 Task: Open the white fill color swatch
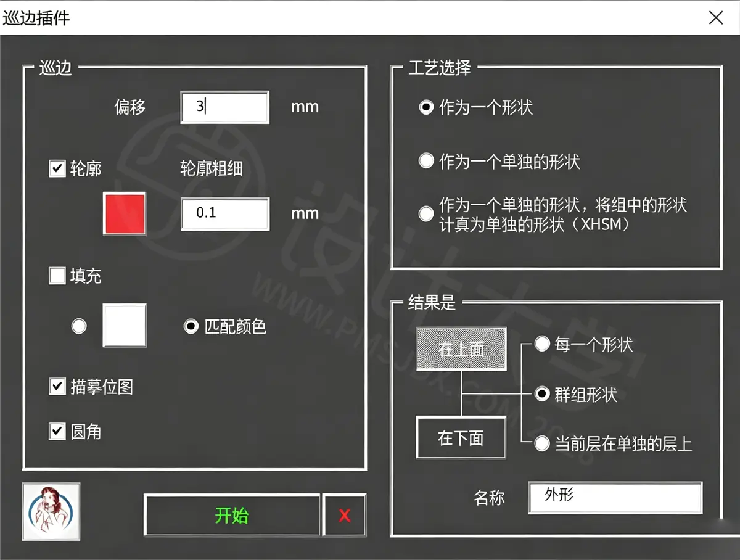tap(125, 325)
